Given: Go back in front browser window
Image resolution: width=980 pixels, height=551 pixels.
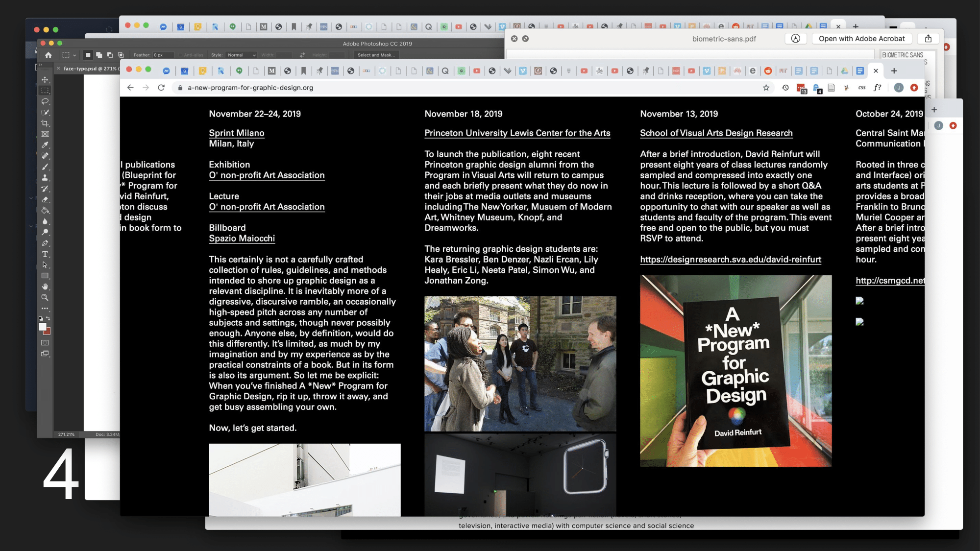Looking at the screenshot, I should coord(130,88).
